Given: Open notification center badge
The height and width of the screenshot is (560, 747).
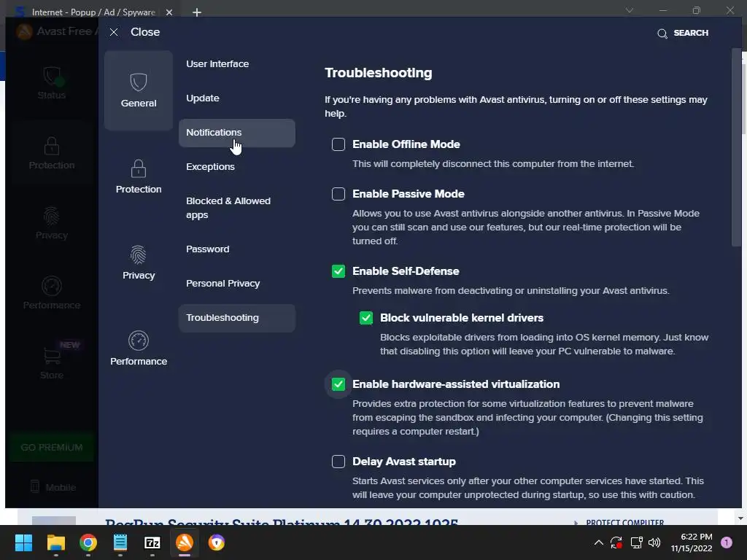Looking at the screenshot, I should (x=727, y=542).
